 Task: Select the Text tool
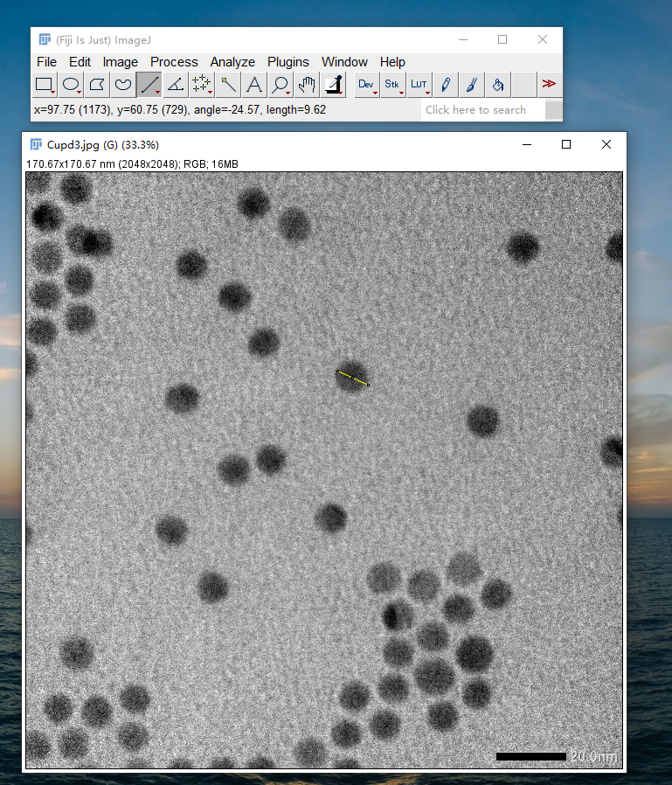(254, 85)
